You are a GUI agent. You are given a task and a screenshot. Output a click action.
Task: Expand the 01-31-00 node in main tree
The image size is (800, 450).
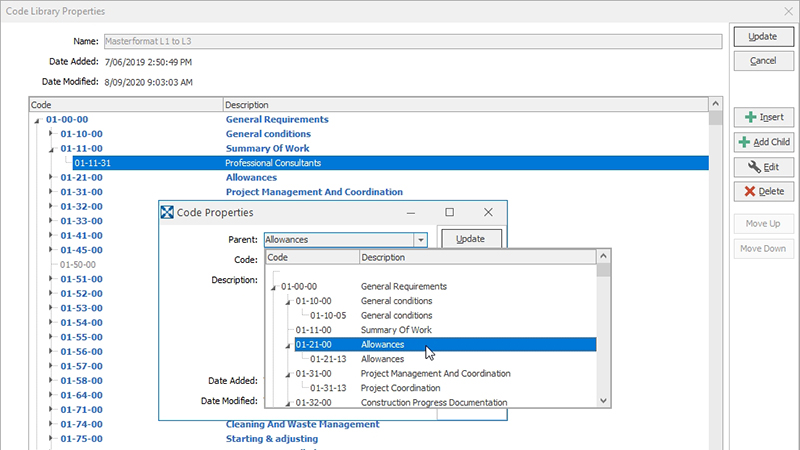point(51,192)
